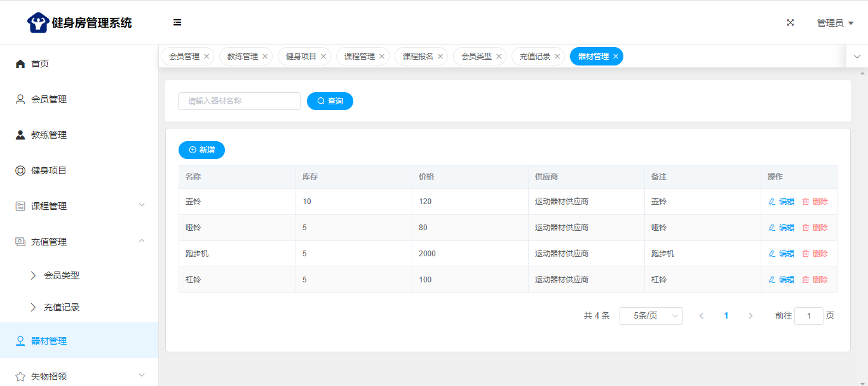Edit the 跑步机 equipment row

[x=782, y=253]
